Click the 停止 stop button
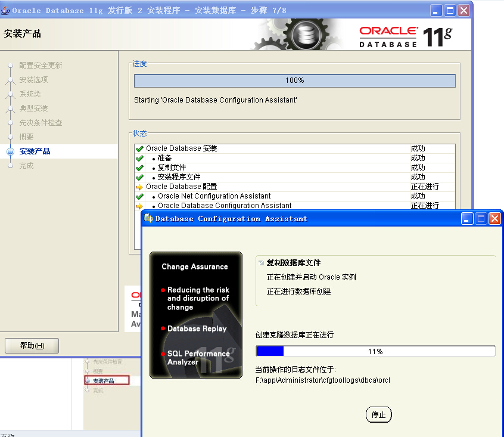Viewport: 504px width, 437px height. [379, 415]
